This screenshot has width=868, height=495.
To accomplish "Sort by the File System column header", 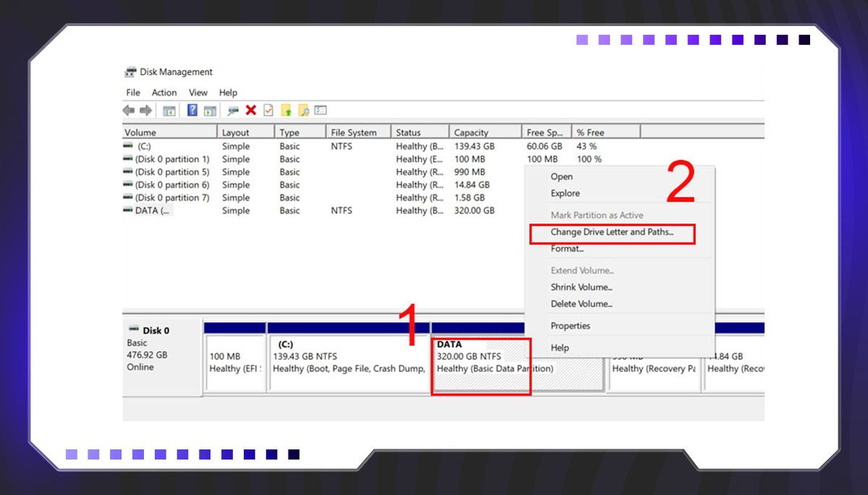I will point(354,132).
